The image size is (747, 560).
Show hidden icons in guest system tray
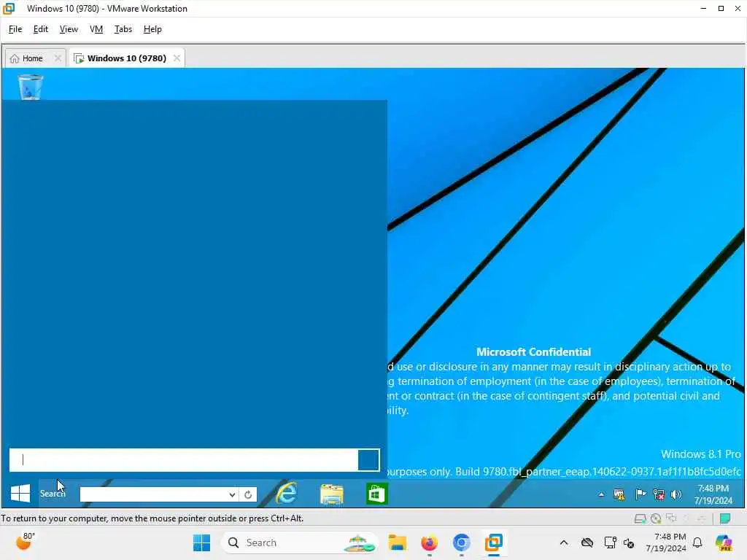point(601,495)
